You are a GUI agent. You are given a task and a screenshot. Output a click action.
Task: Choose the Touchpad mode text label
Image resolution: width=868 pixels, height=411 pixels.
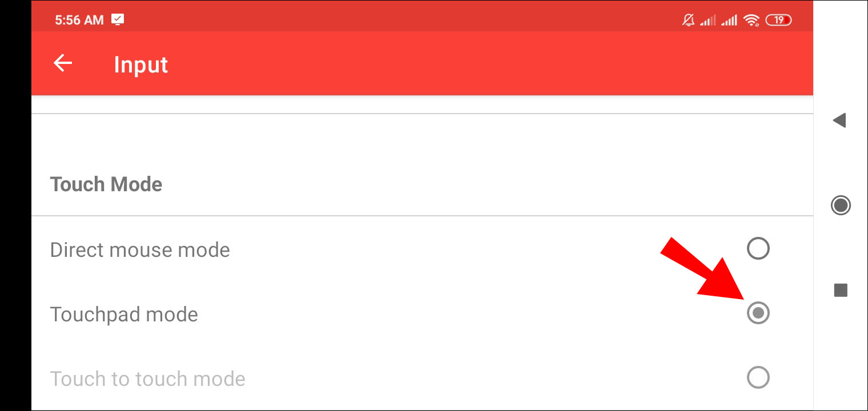tap(124, 315)
